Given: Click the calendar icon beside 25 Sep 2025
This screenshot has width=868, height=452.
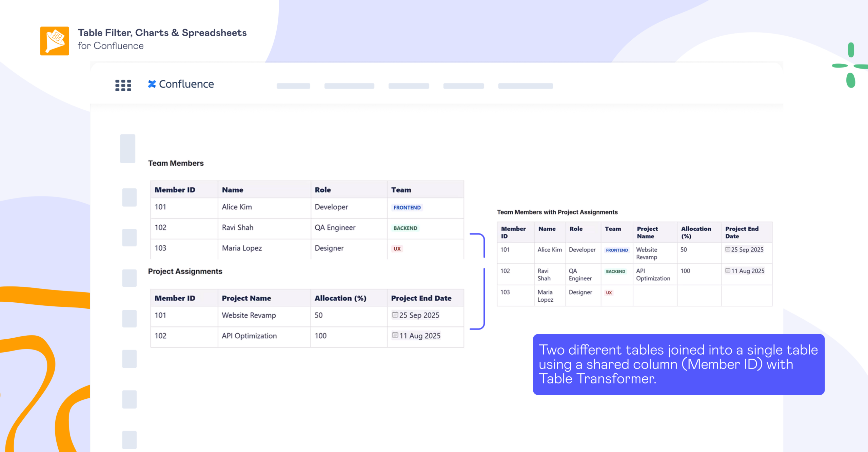Looking at the screenshot, I should 395,315.
